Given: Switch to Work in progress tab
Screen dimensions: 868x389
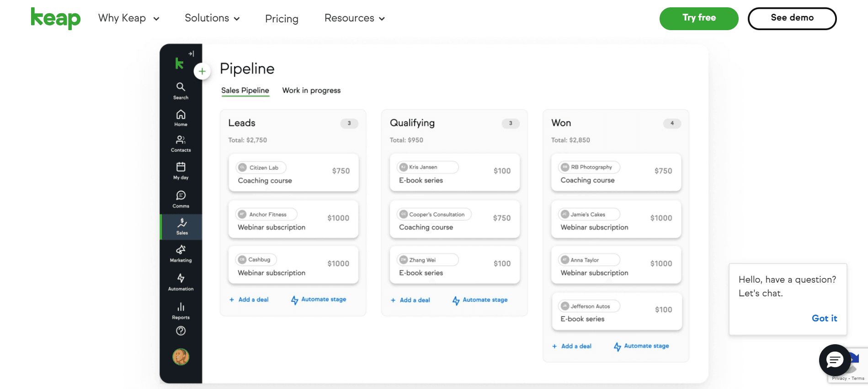Looking at the screenshot, I should [311, 90].
